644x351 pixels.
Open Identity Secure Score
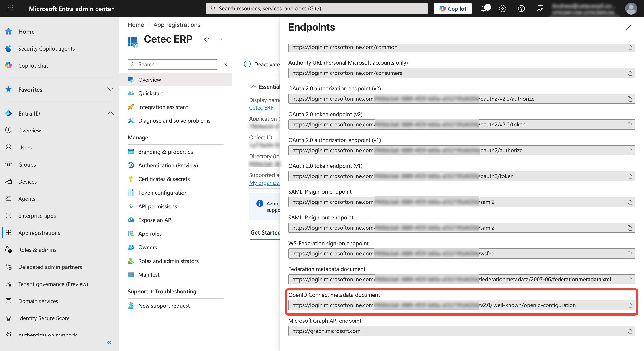point(44,318)
